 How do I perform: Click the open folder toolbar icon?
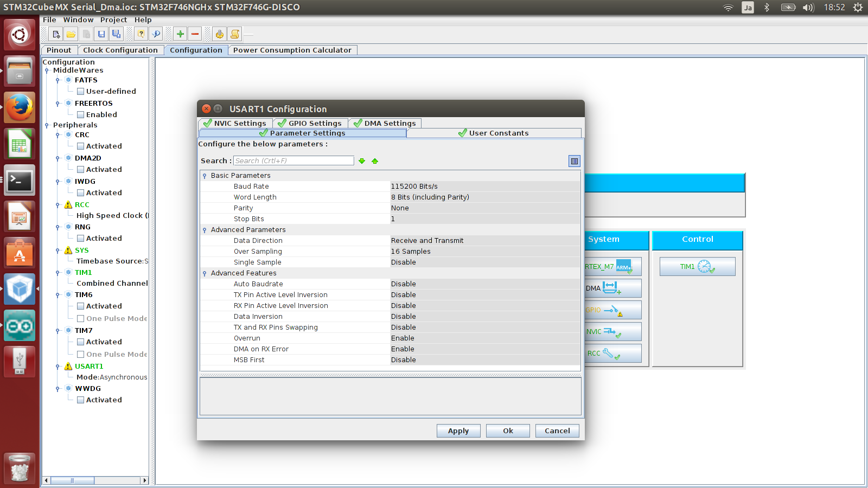coord(71,34)
